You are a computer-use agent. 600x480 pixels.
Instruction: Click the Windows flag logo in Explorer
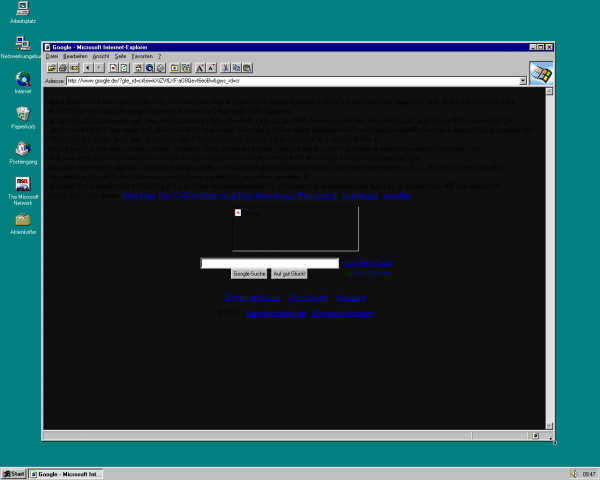(541, 73)
